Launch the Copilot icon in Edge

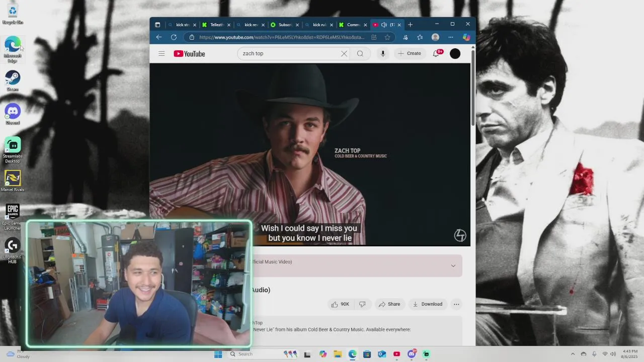[466, 37]
